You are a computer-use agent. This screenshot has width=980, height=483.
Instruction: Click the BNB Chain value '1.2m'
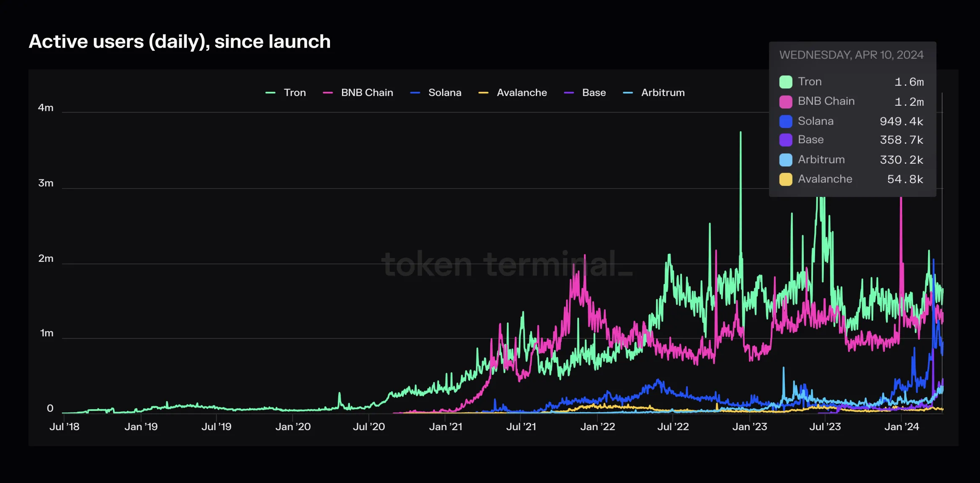coord(909,102)
